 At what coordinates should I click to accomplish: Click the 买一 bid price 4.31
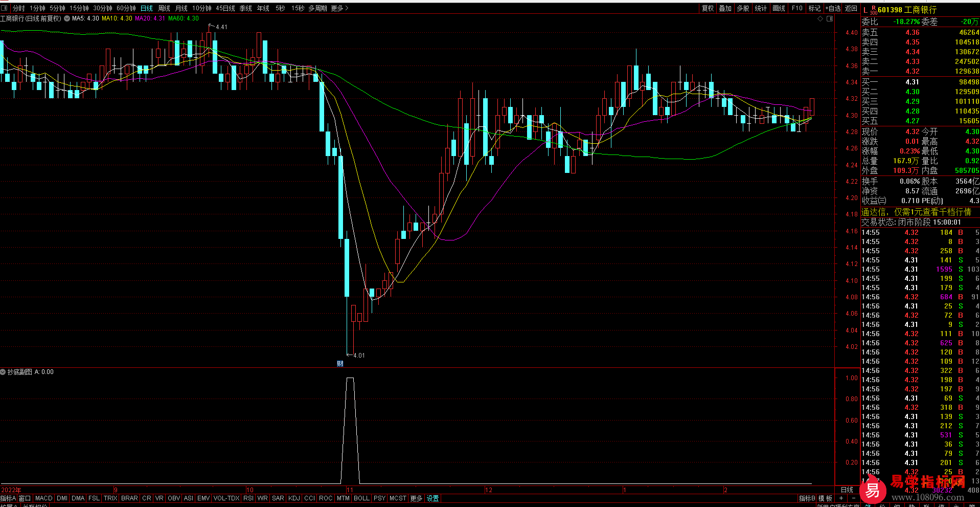click(913, 82)
